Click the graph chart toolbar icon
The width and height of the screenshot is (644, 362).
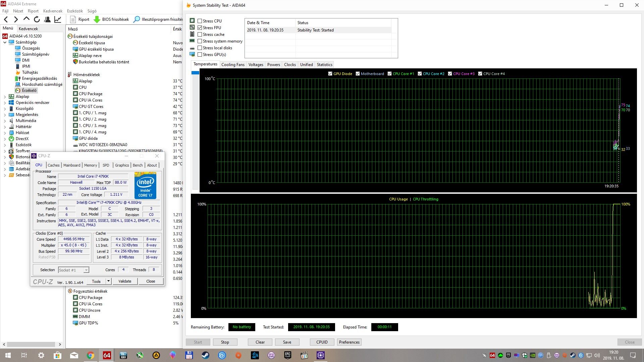click(x=58, y=19)
